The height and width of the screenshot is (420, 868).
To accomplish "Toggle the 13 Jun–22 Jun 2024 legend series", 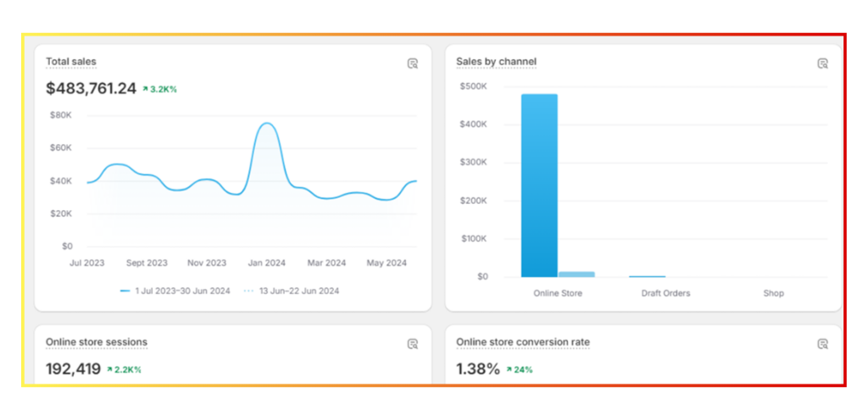I will pyautogui.click(x=292, y=290).
